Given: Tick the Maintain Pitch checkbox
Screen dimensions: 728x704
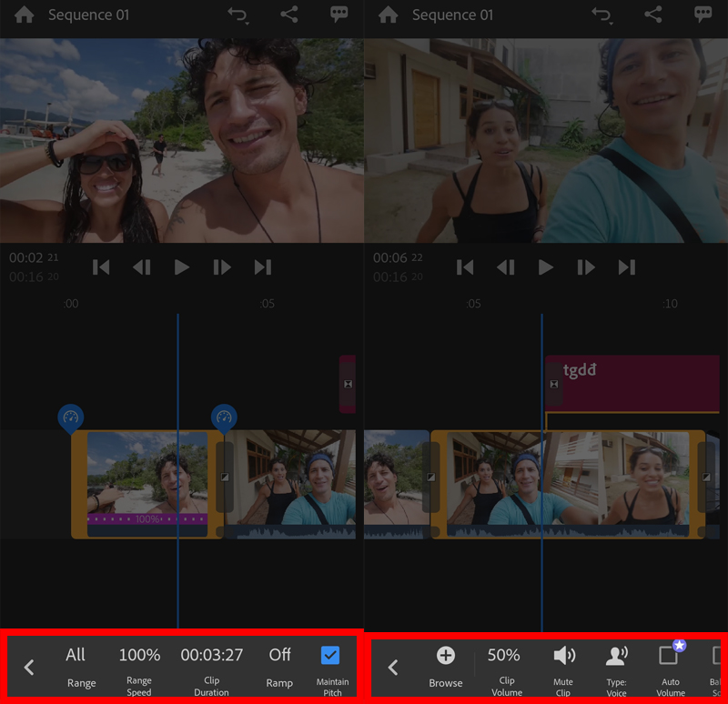Looking at the screenshot, I should 330,655.
